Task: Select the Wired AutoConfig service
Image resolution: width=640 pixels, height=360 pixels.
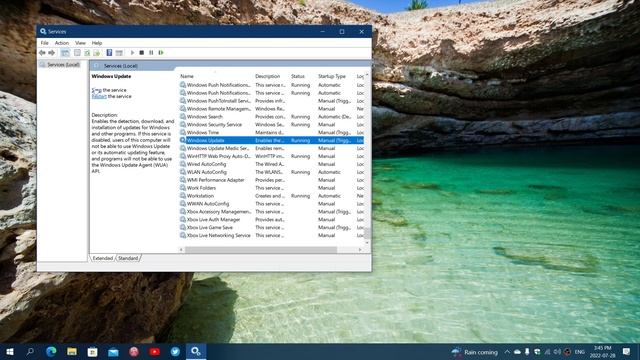Action: (x=271, y=164)
